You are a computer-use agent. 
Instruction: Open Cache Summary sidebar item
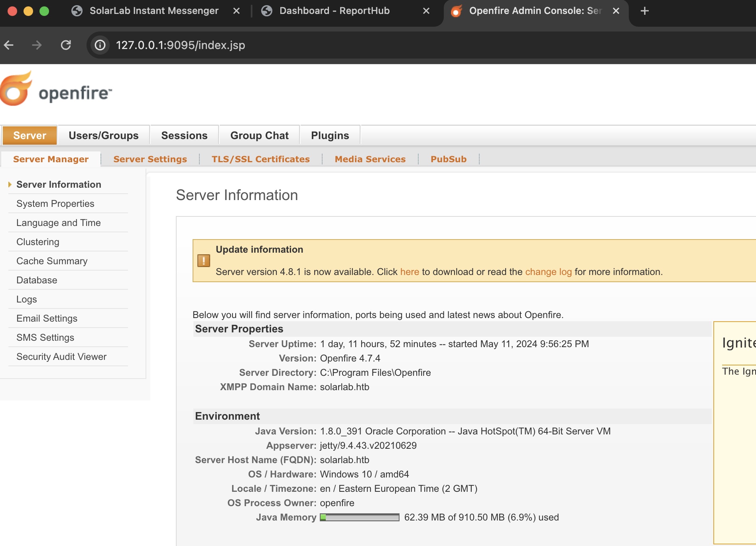pyautogui.click(x=52, y=261)
